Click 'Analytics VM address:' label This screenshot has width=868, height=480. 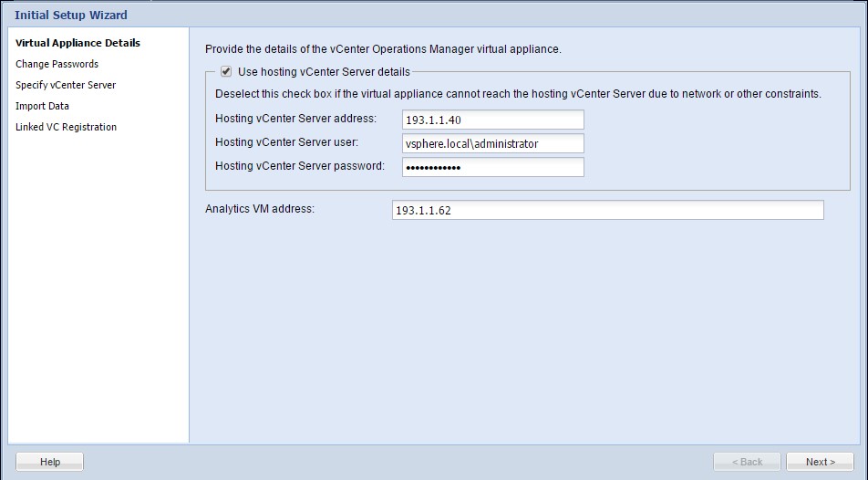point(260,209)
